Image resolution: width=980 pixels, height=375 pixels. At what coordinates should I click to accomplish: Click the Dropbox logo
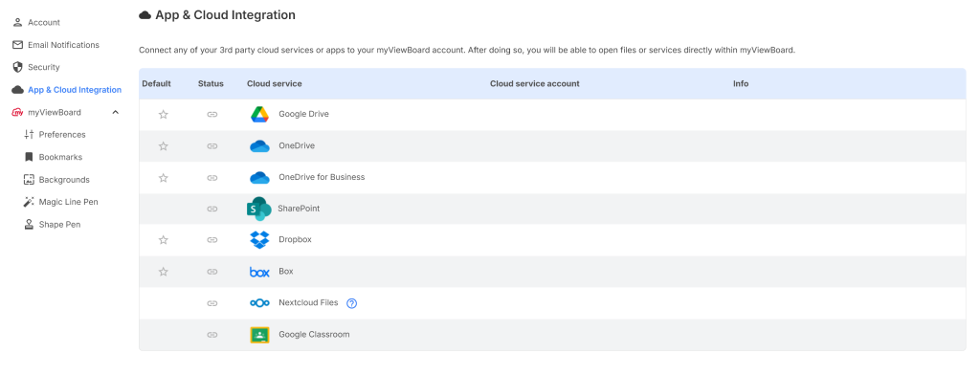(x=259, y=240)
